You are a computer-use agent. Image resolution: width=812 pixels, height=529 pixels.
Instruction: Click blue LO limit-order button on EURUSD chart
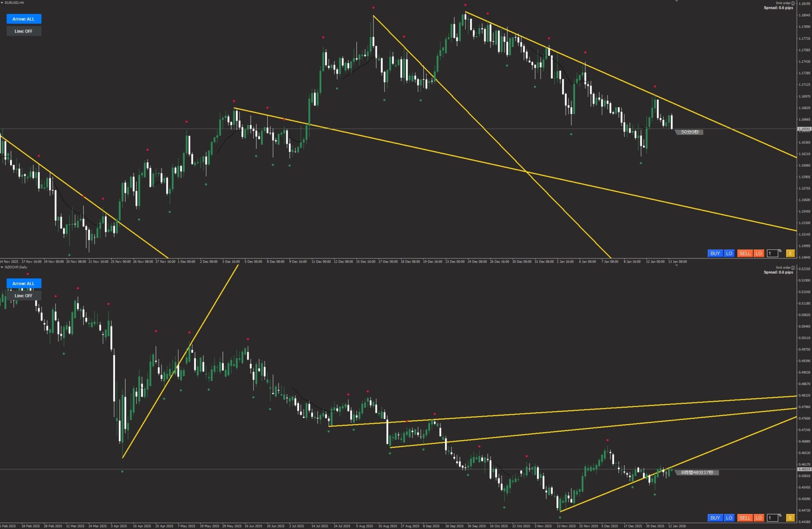point(729,253)
